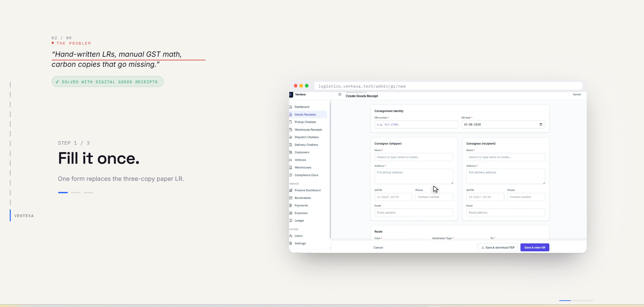The width and height of the screenshot is (644, 307).
Task: Click the Cancel button at bottom left
Action: [x=378, y=248]
